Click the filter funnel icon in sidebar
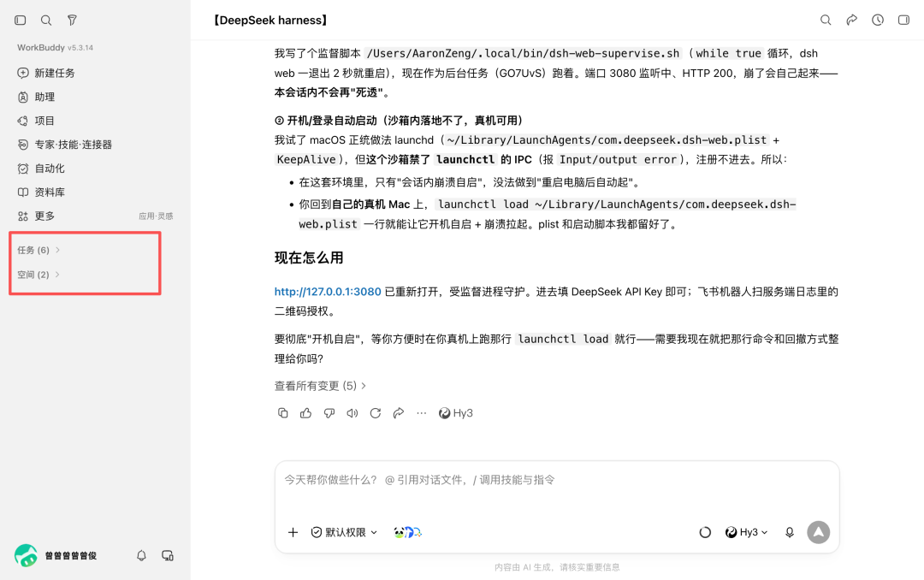 72,20
